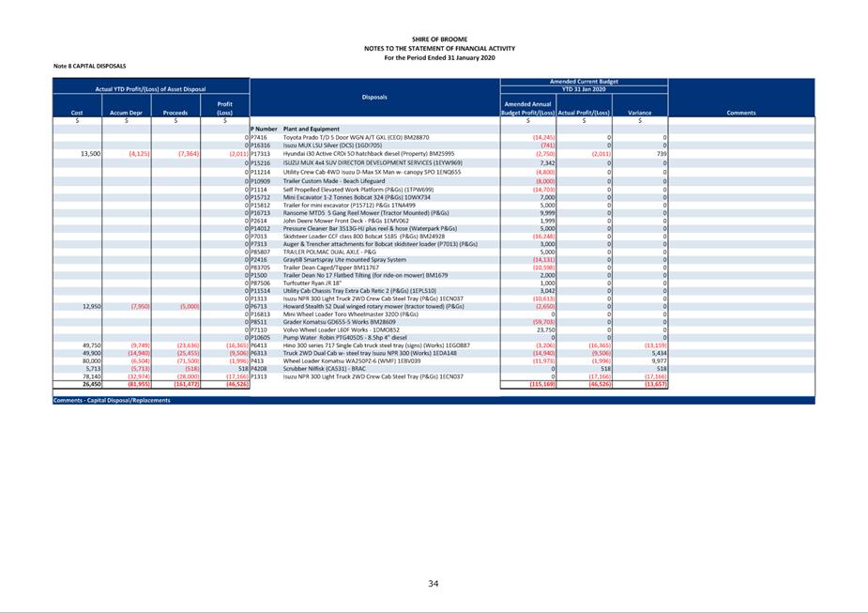Click the 'Cost' column header

pos(77,113)
